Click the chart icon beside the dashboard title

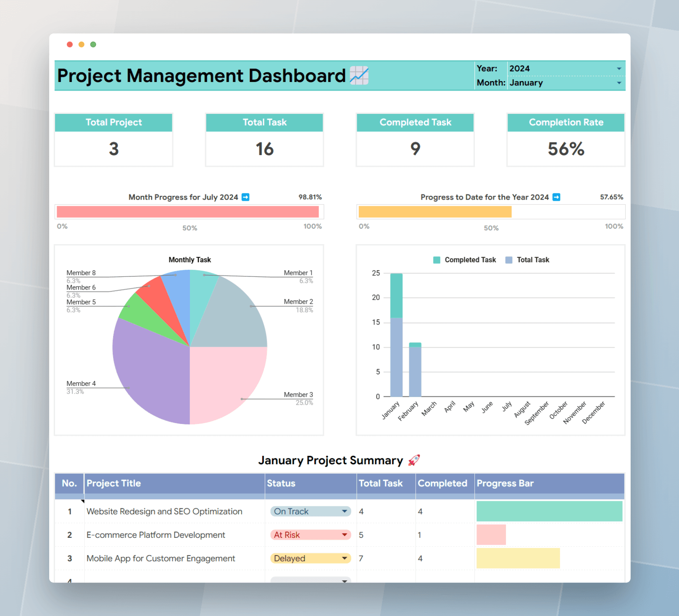click(359, 76)
